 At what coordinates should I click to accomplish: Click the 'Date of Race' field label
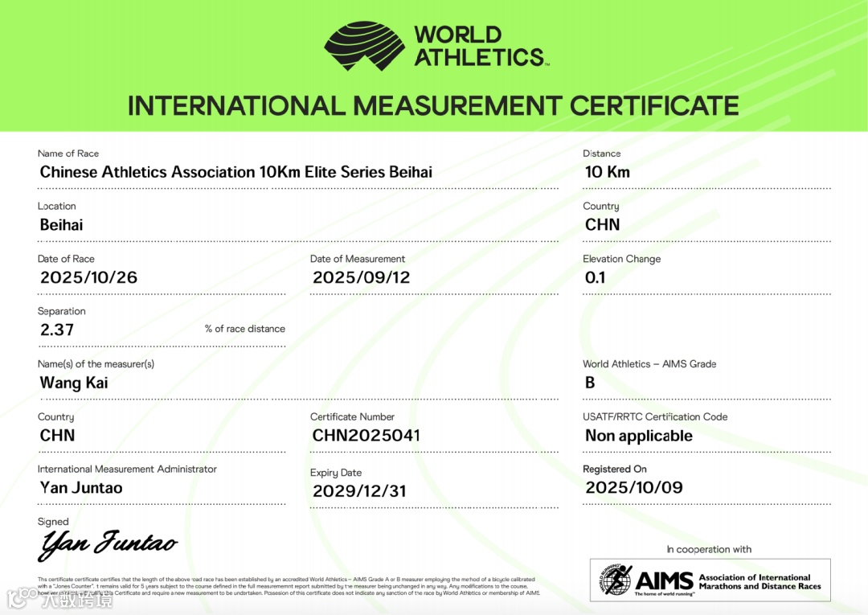pyautogui.click(x=66, y=259)
